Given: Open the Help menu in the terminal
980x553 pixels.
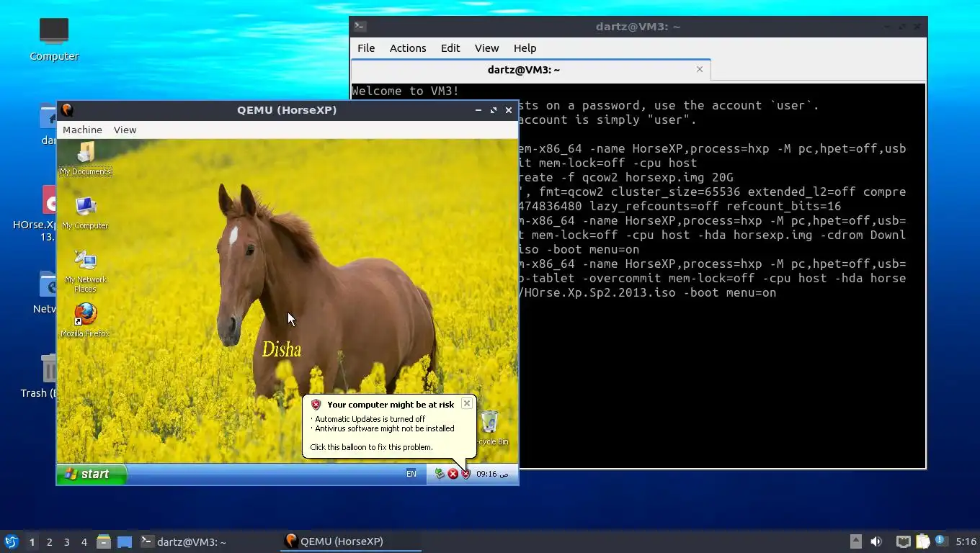Looking at the screenshot, I should [x=525, y=48].
